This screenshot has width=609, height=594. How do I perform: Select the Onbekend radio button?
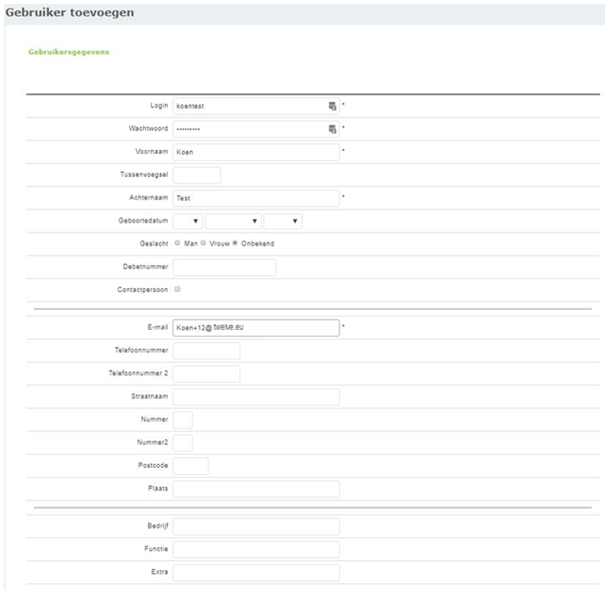(235, 243)
